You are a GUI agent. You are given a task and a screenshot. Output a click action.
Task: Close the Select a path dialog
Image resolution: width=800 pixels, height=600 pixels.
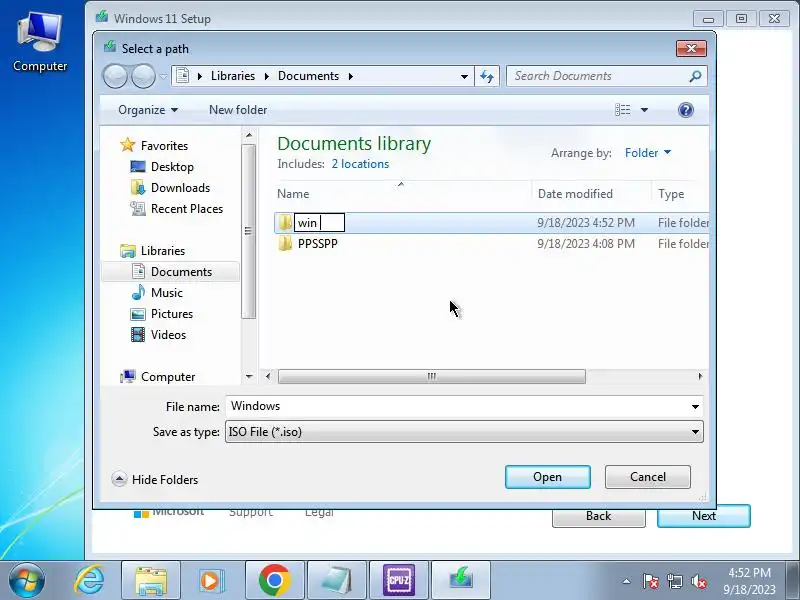coord(691,48)
